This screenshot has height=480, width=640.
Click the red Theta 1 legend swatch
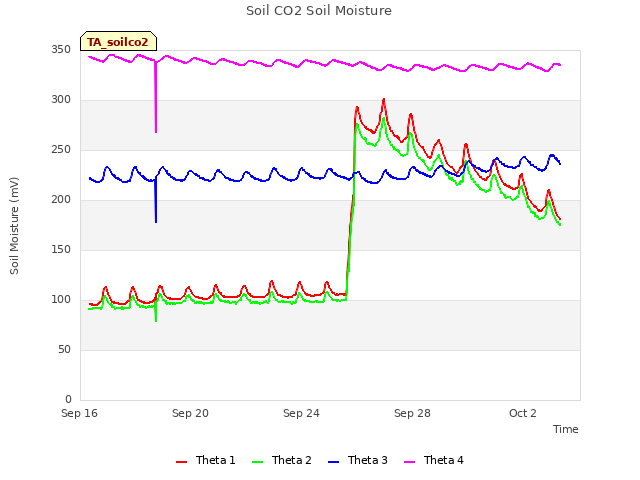click(x=181, y=462)
